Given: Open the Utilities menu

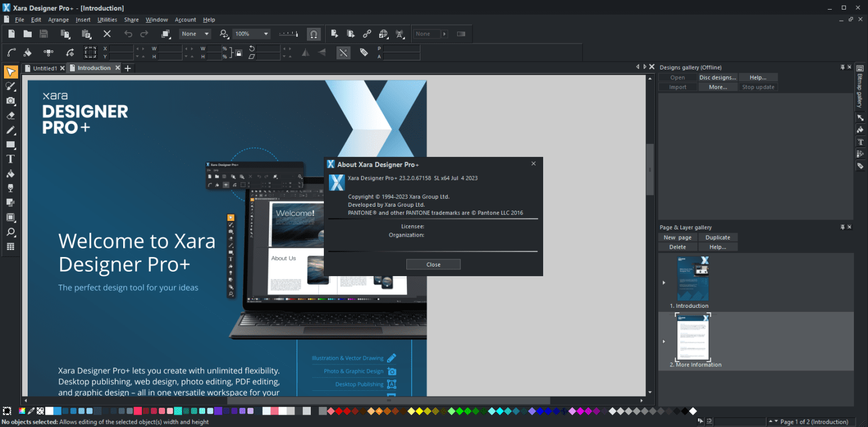Looking at the screenshot, I should pos(107,20).
